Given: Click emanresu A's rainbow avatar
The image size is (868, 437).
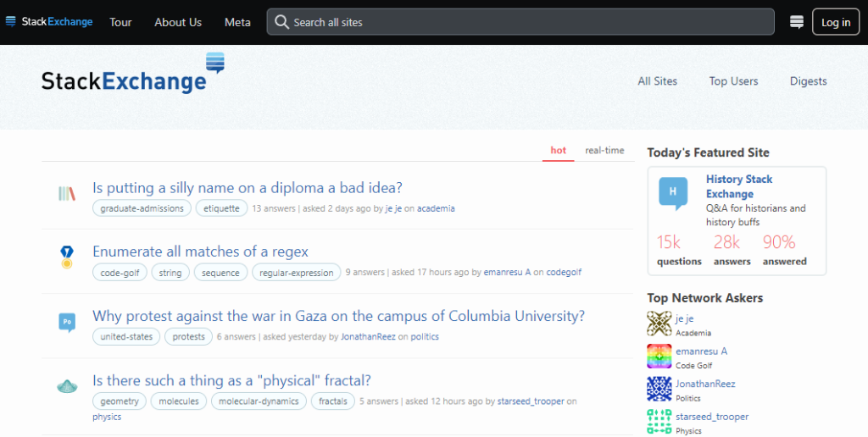Looking at the screenshot, I should tap(659, 357).
